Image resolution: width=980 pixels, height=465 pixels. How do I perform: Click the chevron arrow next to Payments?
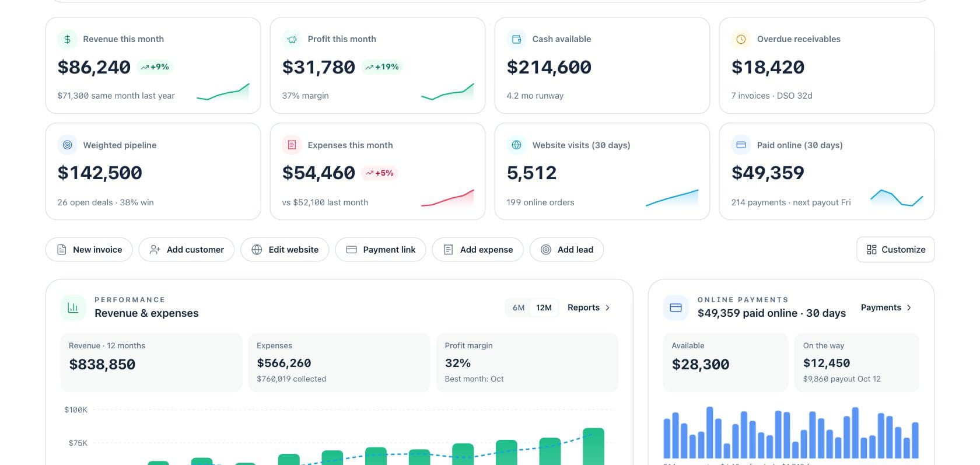pos(909,307)
